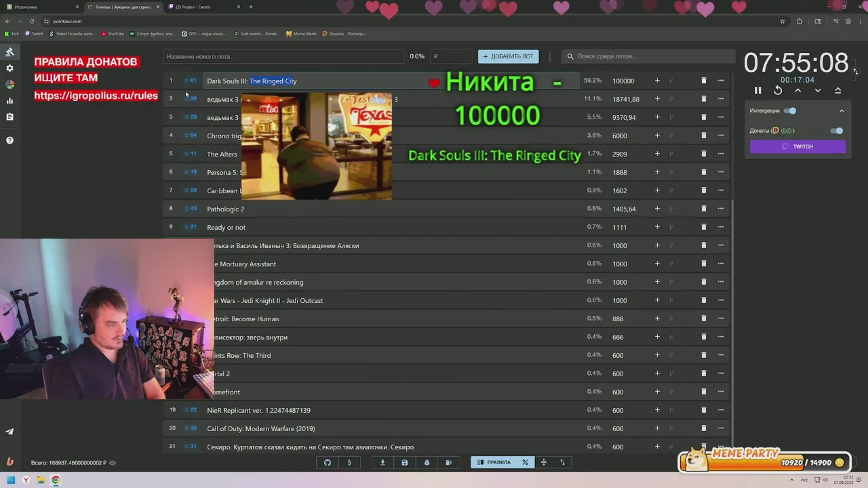The image size is (868, 488).
Task: Delete the Pathologic 2 lot
Action: pyautogui.click(x=703, y=209)
